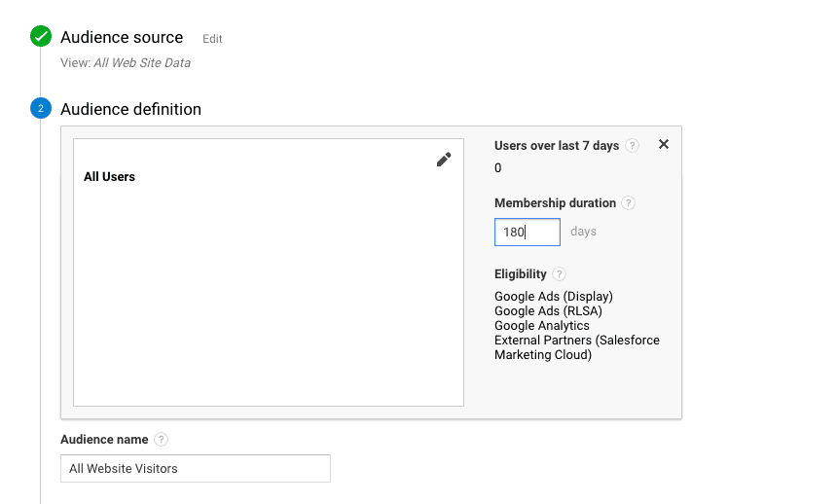The width and height of the screenshot is (837, 504).
Task: Click the Audience name text field
Action: 195,468
